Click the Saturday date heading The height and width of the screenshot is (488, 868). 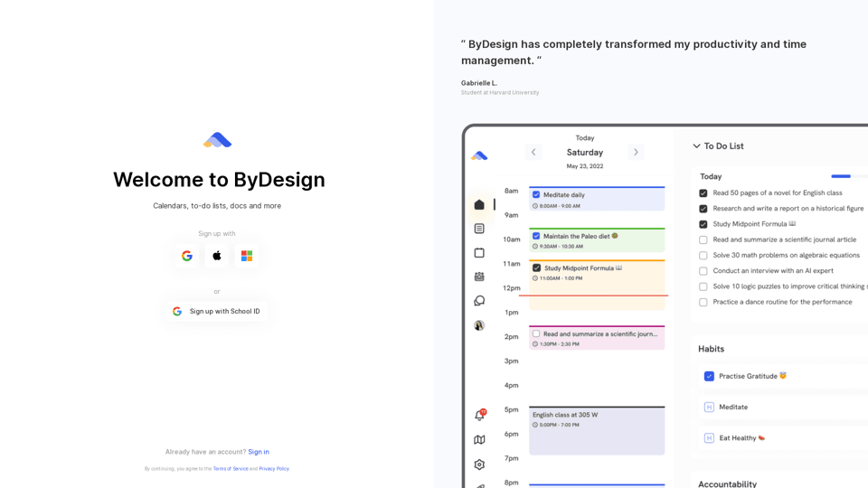(x=585, y=152)
